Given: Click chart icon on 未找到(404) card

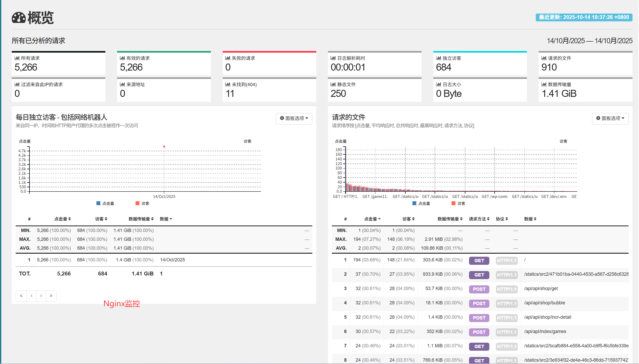Looking at the screenshot, I should [x=228, y=84].
